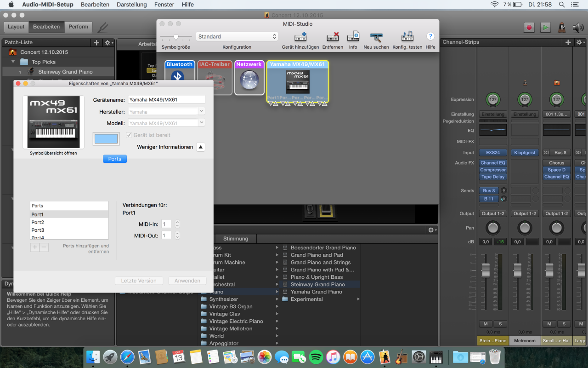Switch to Perform mode
The width and height of the screenshot is (588, 368).
pyautogui.click(x=79, y=27)
